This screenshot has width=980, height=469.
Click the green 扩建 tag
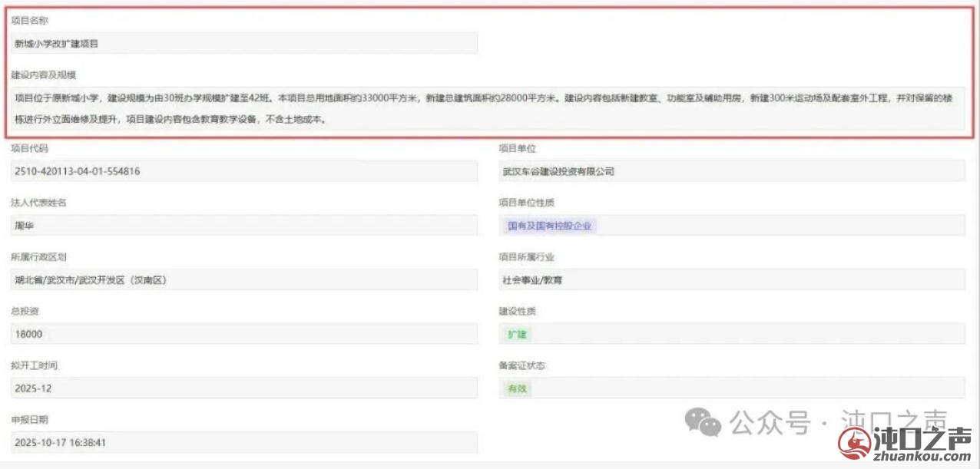[x=518, y=335]
